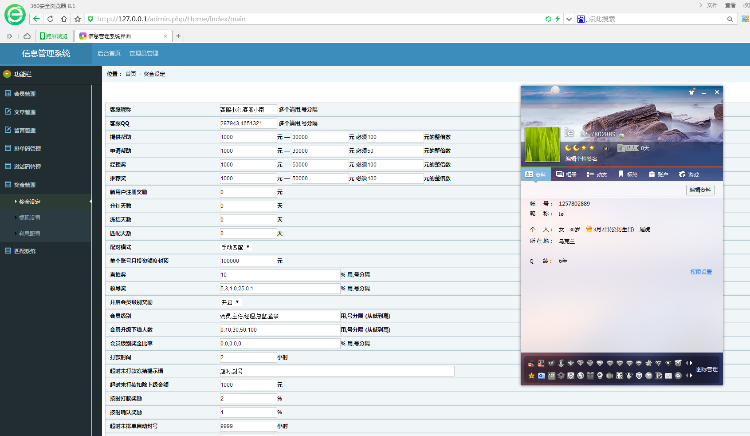
Task: Click the signature line under the level icons
Action: pyautogui.click(x=581, y=158)
